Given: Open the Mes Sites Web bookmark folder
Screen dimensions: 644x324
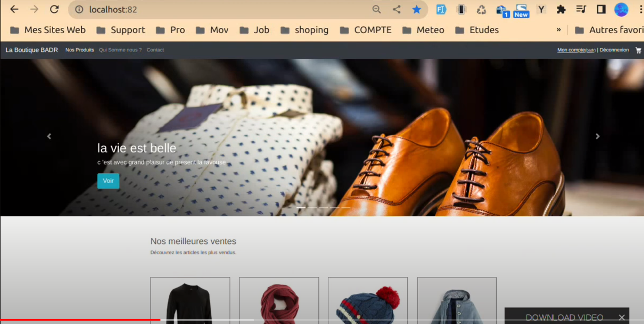Looking at the screenshot, I should click(48, 30).
